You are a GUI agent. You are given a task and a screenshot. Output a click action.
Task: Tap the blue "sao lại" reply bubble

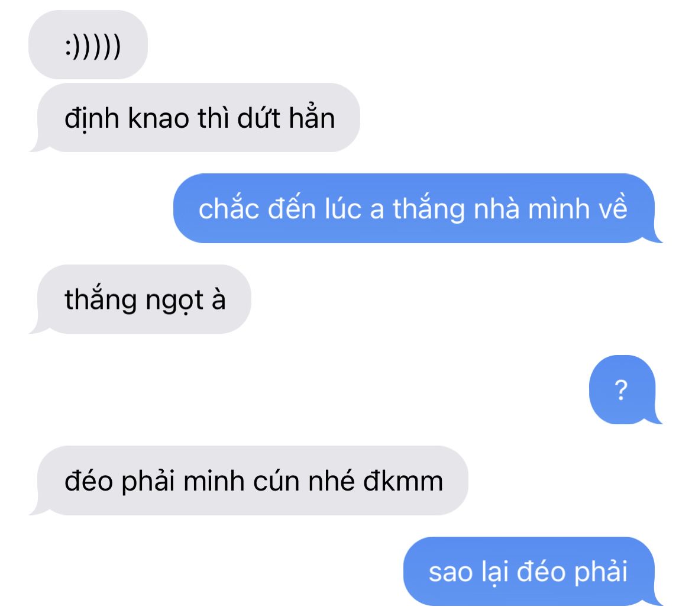pyautogui.click(x=533, y=572)
